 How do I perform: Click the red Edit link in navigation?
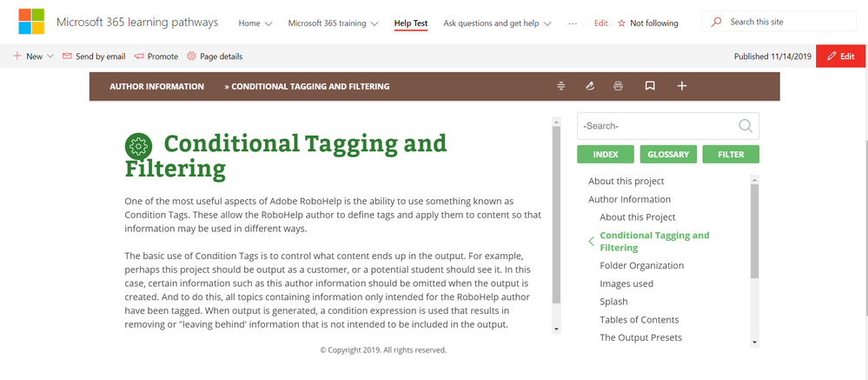601,23
